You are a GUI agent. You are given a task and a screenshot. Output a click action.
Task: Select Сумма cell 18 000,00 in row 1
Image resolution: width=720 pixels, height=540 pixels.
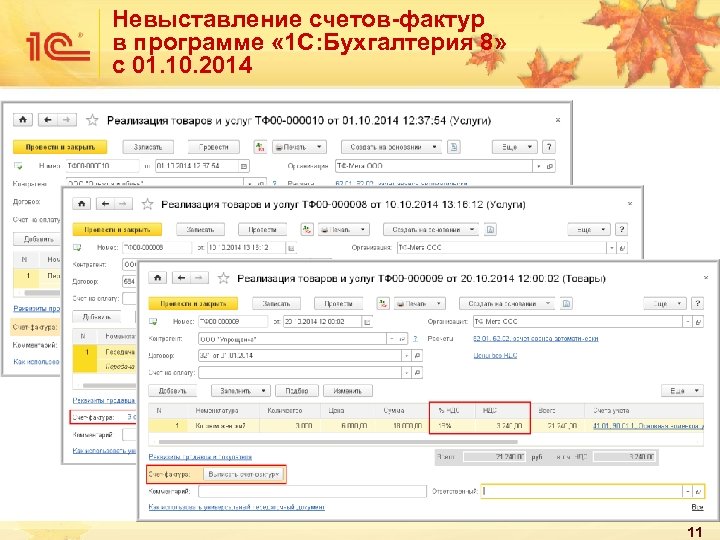(397, 426)
